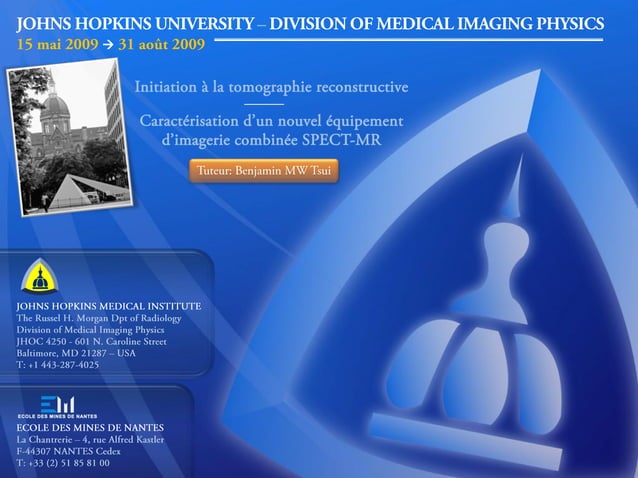Click the arrow between the two dates
The image size is (638, 478).
click(108, 45)
